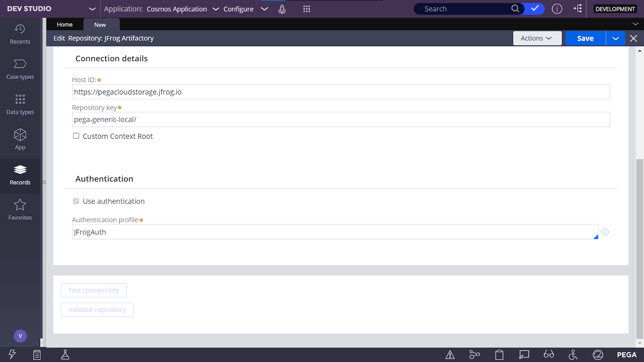
Task: Open the Actions dropdown
Action: coord(537,38)
